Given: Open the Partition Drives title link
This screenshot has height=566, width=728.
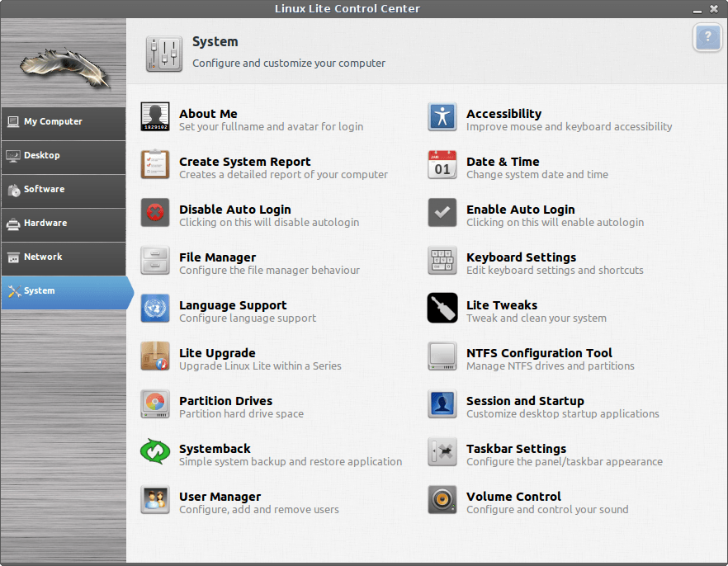Looking at the screenshot, I should 225,401.
